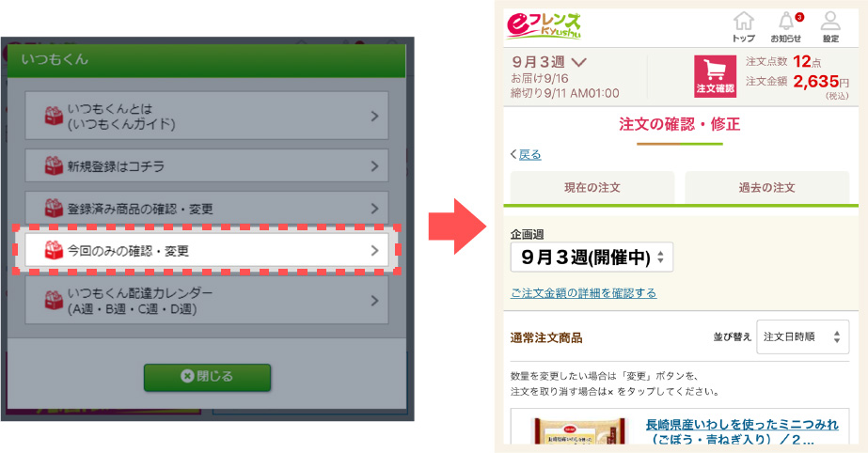868x453 pixels.
Task: Click the 閉じる button
Action: [207, 377]
